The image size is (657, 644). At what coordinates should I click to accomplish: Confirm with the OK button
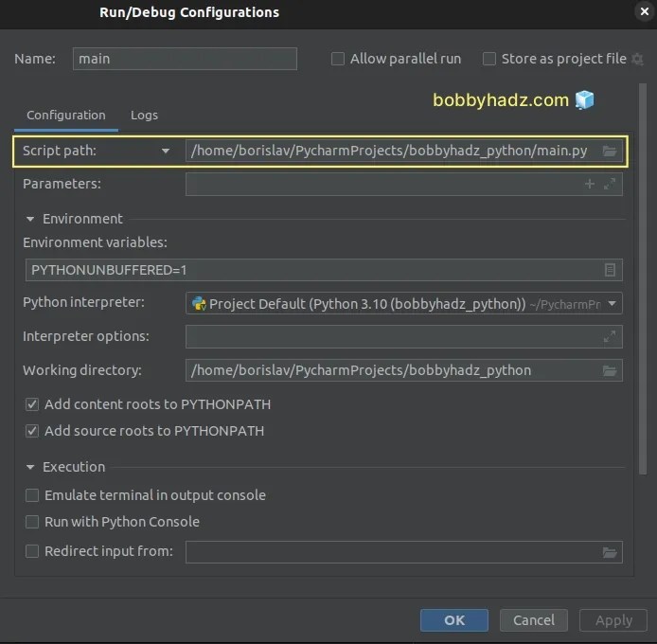pos(454,620)
